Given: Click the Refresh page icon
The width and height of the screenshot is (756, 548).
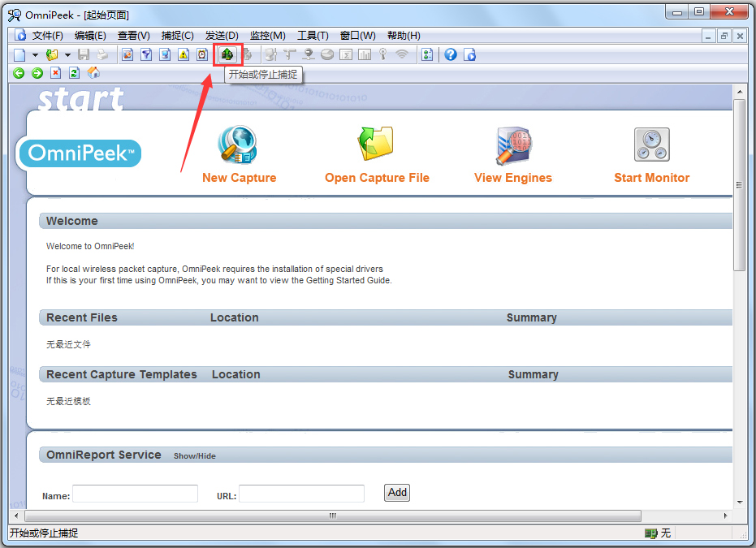Looking at the screenshot, I should pos(74,73).
